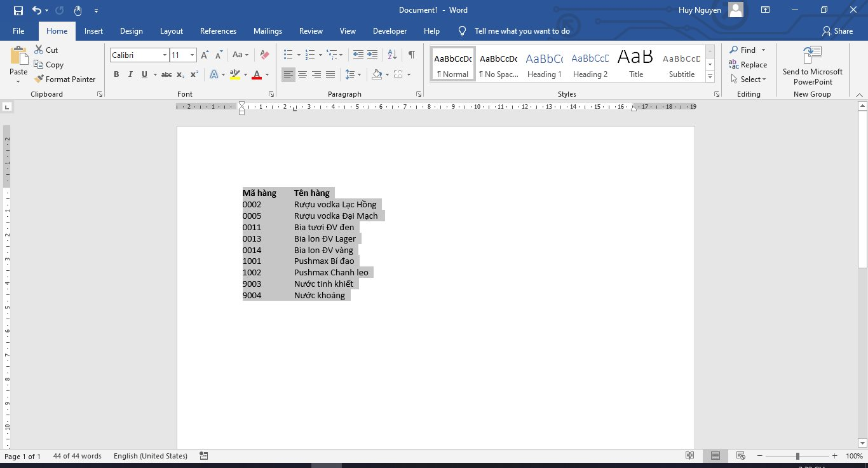Viewport: 868px width, 468px height.
Task: Expand the Change Case menu
Action: (241, 55)
